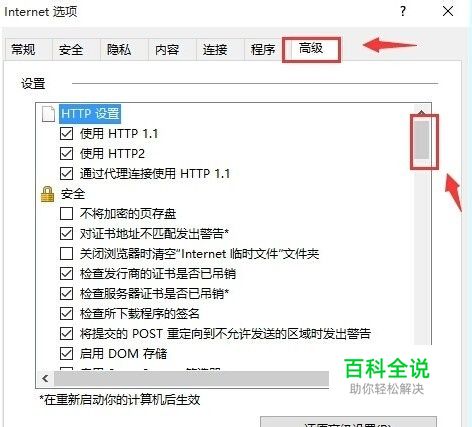Close the Internet 选项 dialog
Viewport: 472px width, 427px height.
(448, 11)
